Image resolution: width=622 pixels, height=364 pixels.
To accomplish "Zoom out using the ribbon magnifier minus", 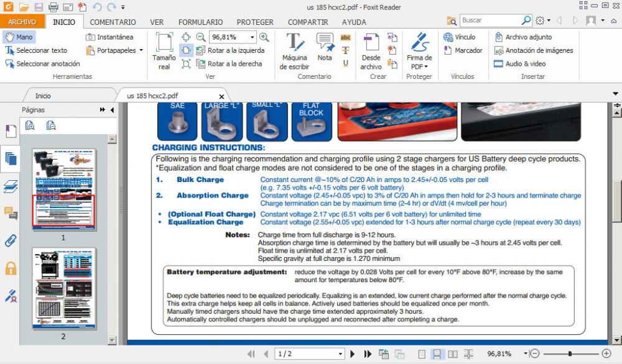I will (201, 37).
